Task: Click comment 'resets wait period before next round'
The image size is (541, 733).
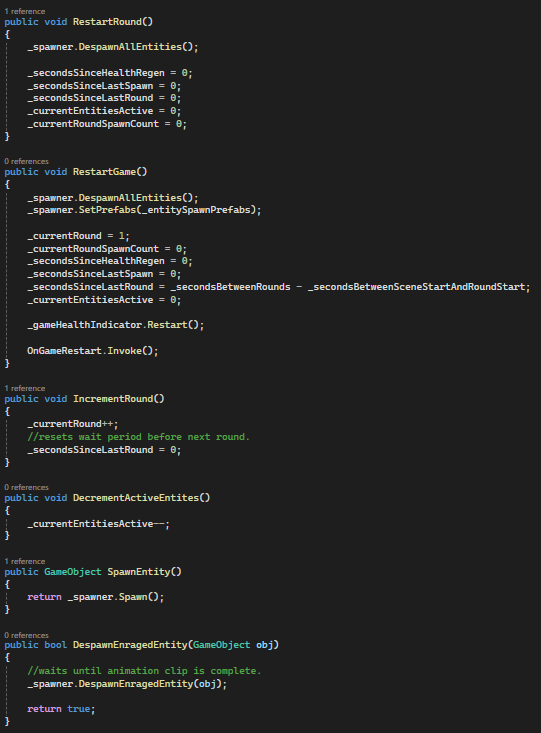Action: [139, 437]
